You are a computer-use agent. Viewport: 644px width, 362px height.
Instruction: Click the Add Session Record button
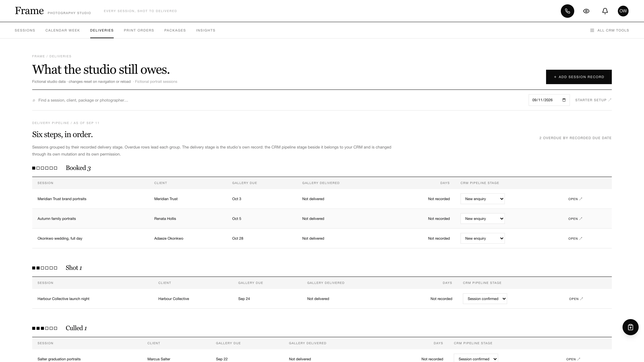pos(578,77)
